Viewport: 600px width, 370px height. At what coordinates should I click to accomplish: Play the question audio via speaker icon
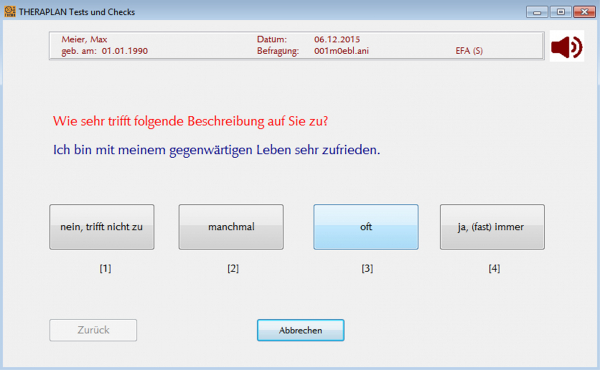click(567, 46)
